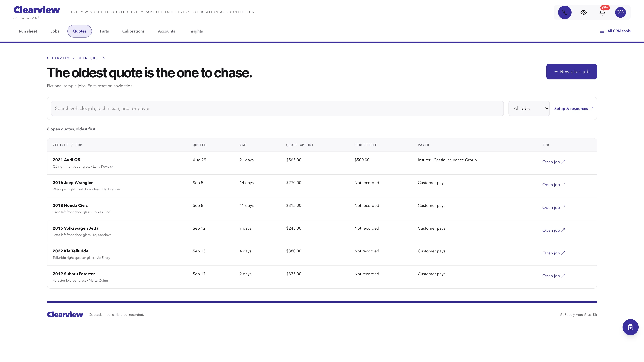This screenshot has height=362, width=644.
Task: Click the floating clipboard button at bottom right
Action: click(x=630, y=327)
